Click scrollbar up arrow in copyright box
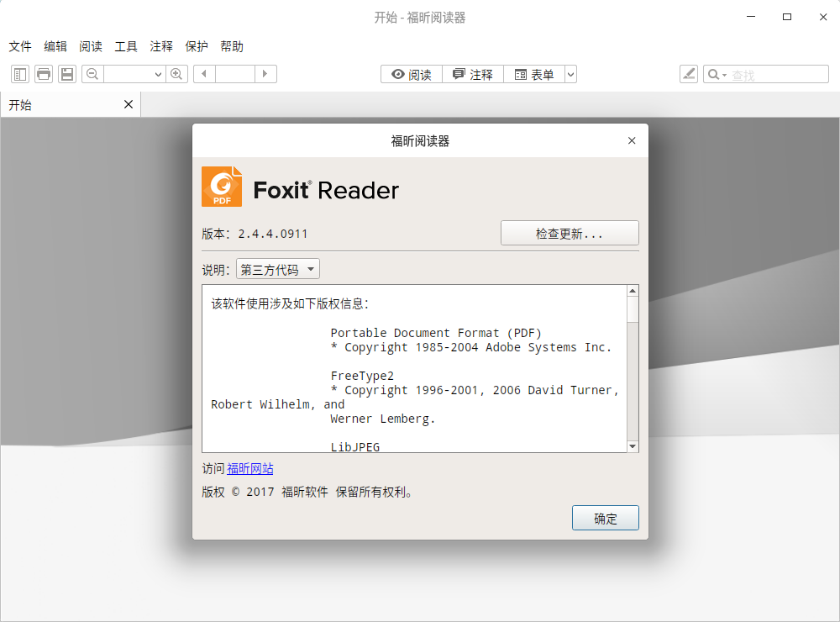The height and width of the screenshot is (622, 840). [633, 291]
